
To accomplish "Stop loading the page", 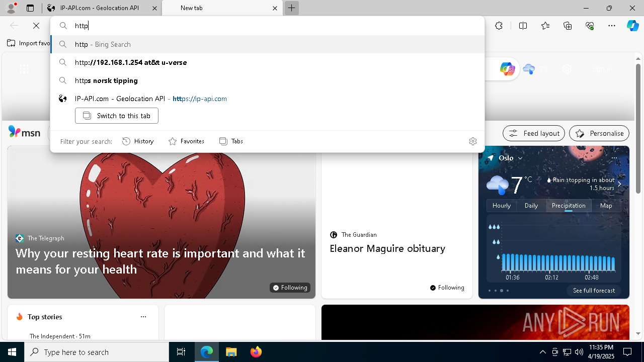I will click(x=36, y=26).
